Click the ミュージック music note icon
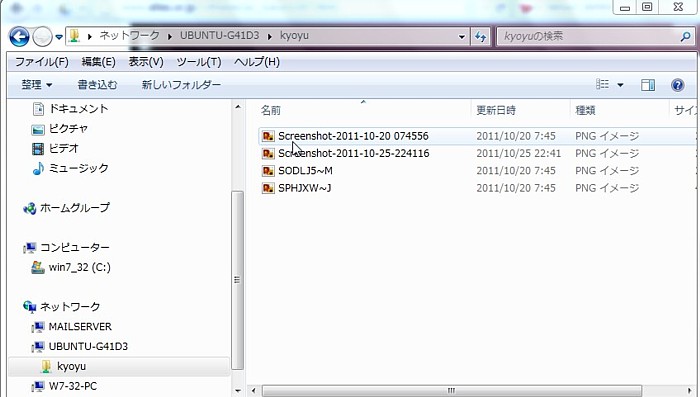This screenshot has height=397, width=700. coord(38,168)
